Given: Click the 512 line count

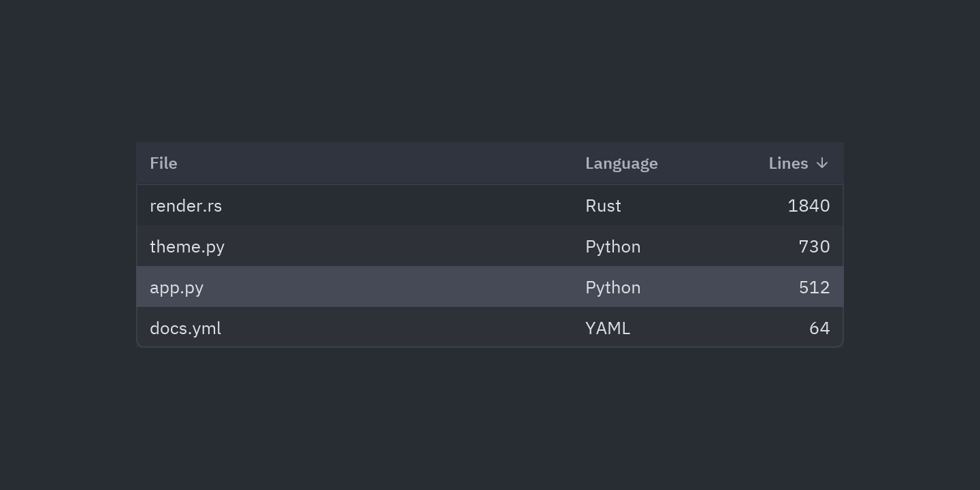Looking at the screenshot, I should pyautogui.click(x=814, y=287).
